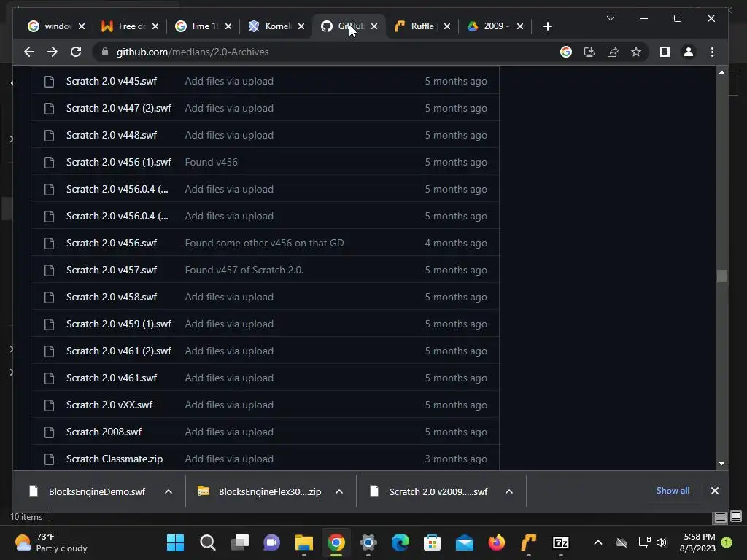Reload the GitHub page
This screenshot has height=560, width=747.
pyautogui.click(x=76, y=52)
